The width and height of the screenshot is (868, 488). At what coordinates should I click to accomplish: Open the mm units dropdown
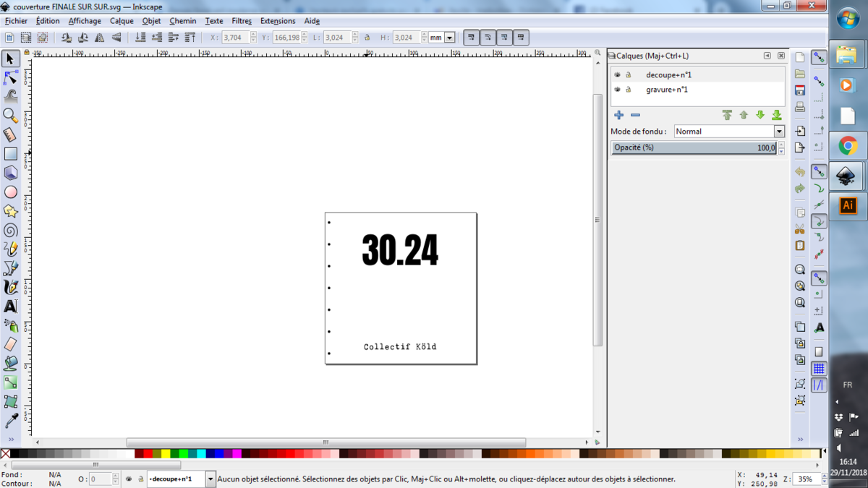coord(449,38)
